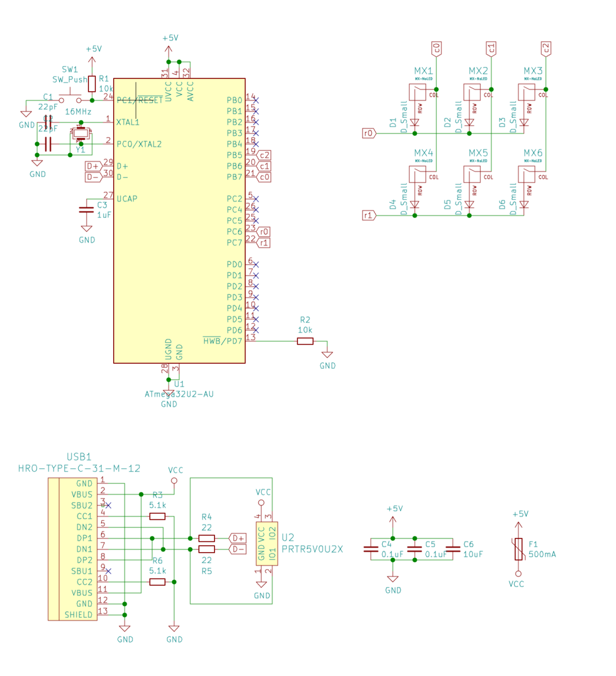Select the Y1 16MHz crystal symbol
Viewport: 616px width, 676px height.
[x=81, y=134]
